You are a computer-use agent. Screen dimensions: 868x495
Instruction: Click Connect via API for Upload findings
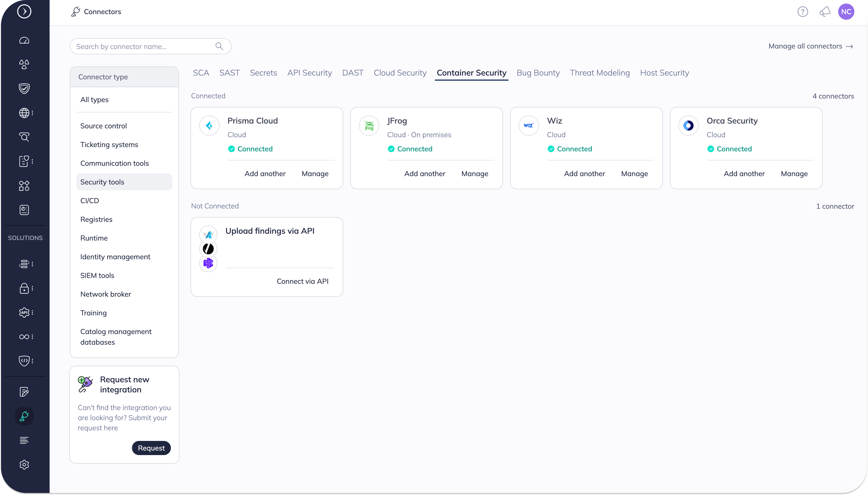tap(302, 281)
